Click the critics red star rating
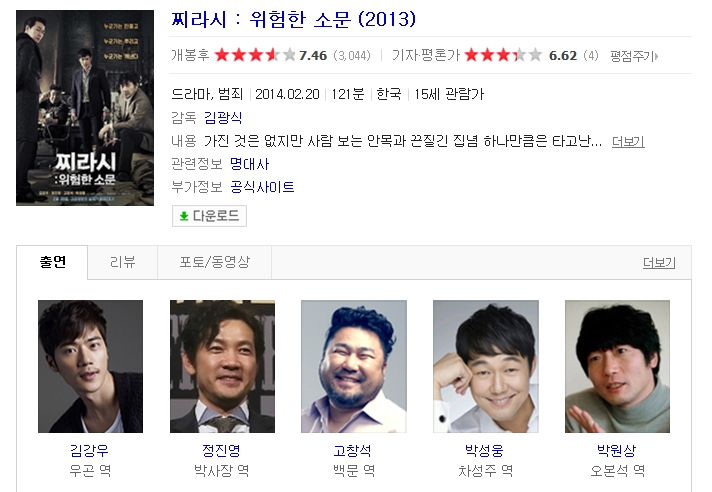Viewport: 712px width, 492px height. [504, 55]
